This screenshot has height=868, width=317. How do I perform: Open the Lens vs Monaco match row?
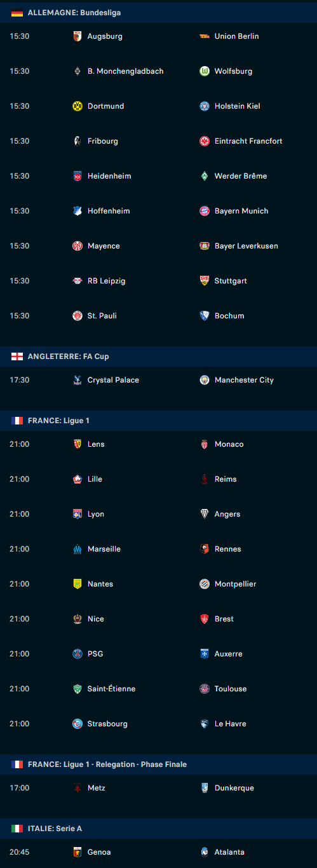pyautogui.click(x=158, y=444)
